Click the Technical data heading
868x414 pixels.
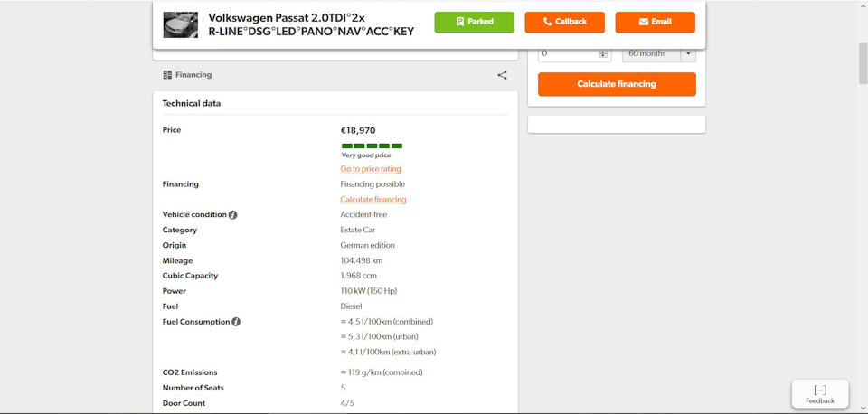click(192, 103)
